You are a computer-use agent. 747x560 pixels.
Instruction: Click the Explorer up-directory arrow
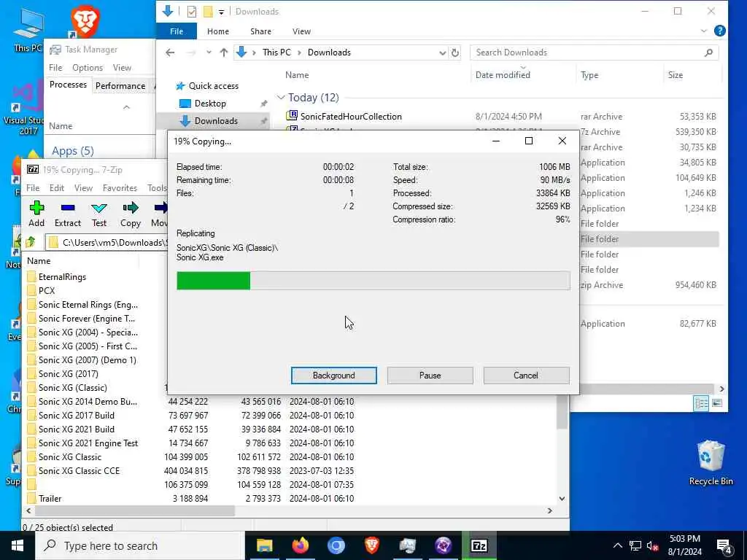click(x=223, y=52)
